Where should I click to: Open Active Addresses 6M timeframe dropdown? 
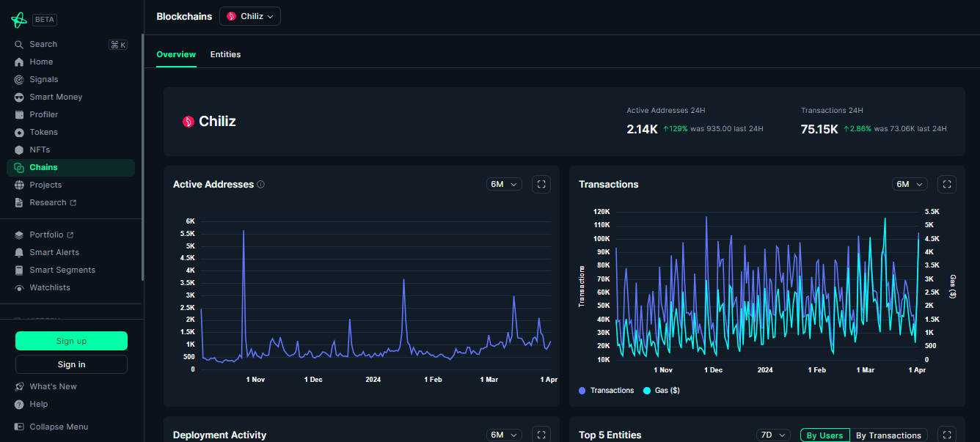click(504, 185)
